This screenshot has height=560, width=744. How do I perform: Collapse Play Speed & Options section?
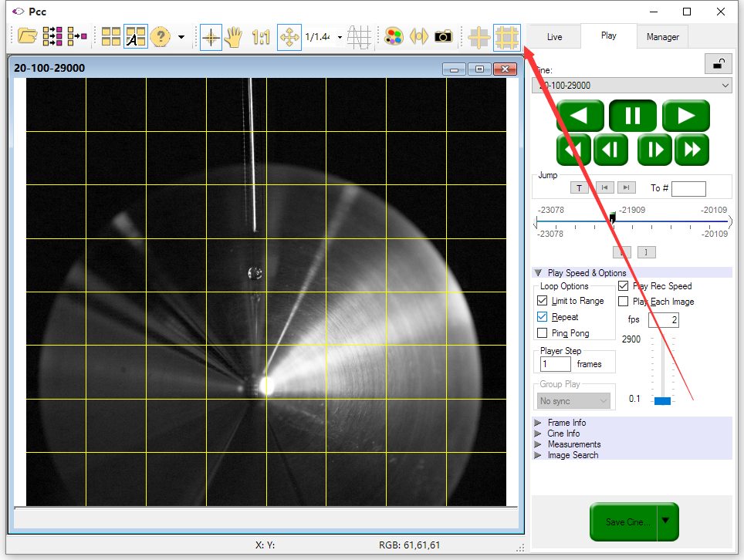538,273
